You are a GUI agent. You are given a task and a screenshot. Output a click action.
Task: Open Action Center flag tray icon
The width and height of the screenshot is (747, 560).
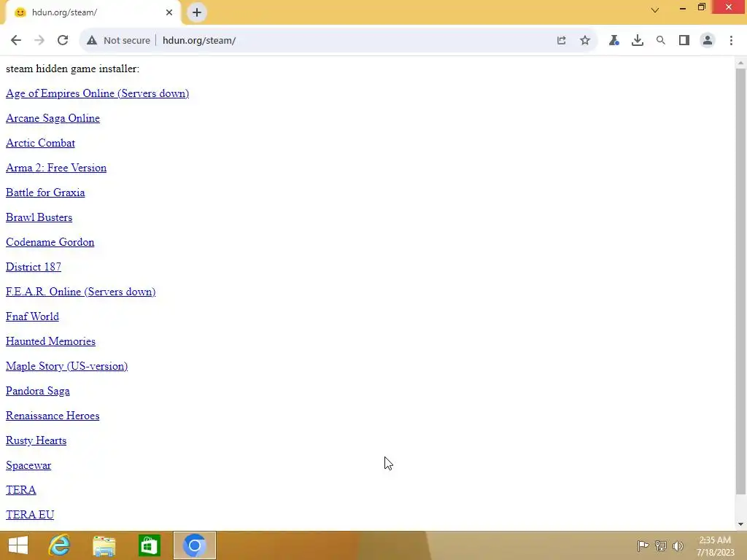click(643, 545)
